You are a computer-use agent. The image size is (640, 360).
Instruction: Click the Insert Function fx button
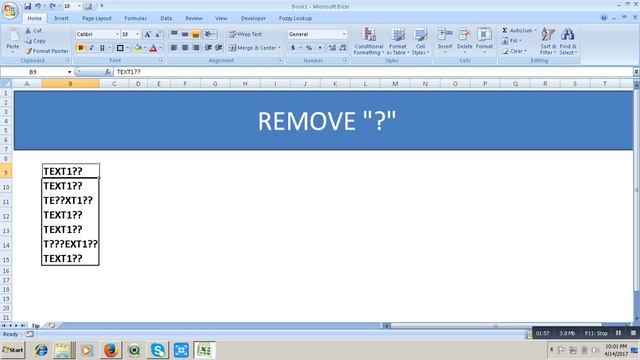coord(108,72)
